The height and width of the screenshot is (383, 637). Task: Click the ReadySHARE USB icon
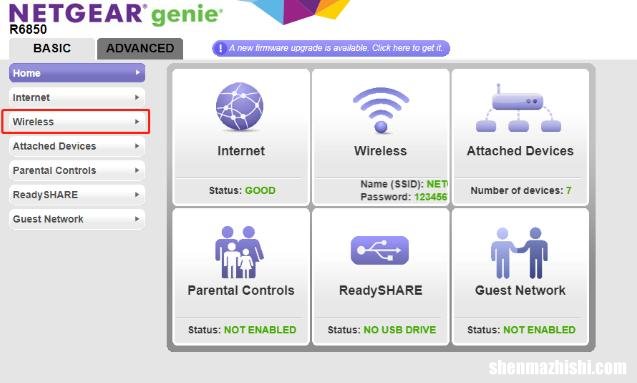tap(380, 250)
